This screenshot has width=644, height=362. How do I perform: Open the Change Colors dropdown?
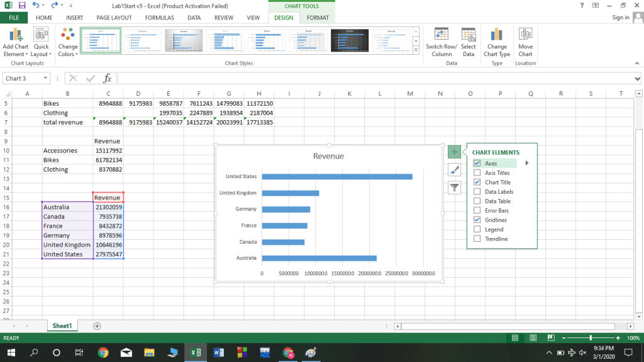click(x=68, y=50)
